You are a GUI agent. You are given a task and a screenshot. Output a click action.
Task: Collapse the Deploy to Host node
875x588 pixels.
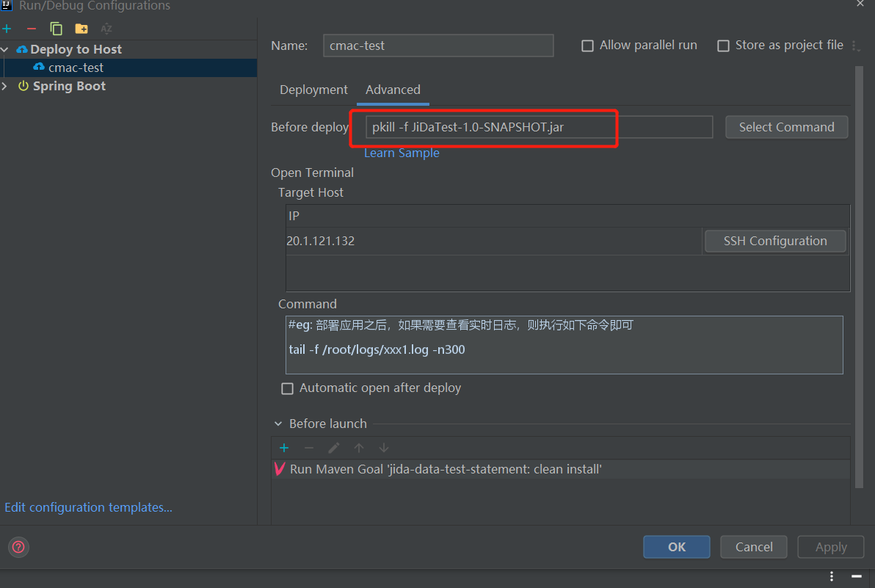coord(6,49)
